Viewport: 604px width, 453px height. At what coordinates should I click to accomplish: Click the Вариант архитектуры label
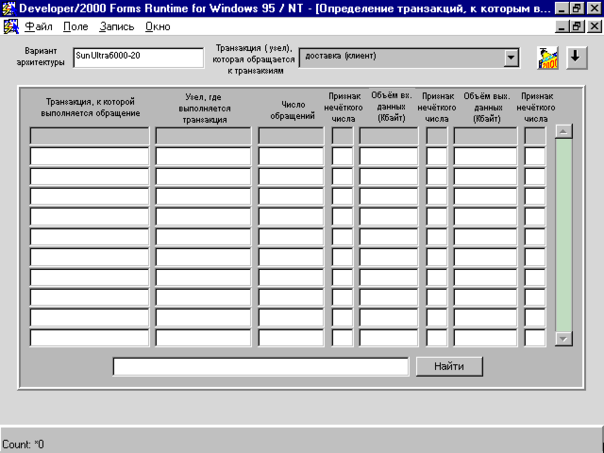click(40, 57)
